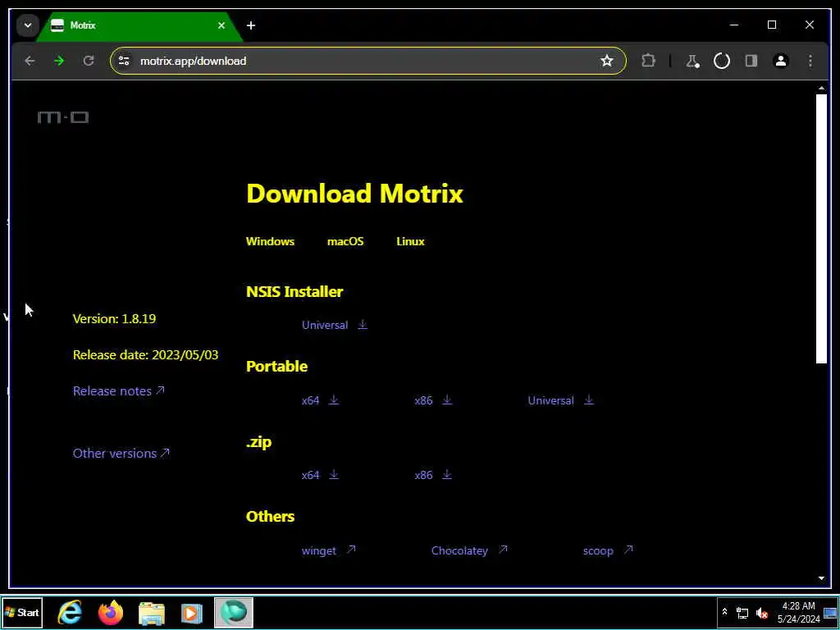Open the Chrome Labs flask icon

click(692, 61)
